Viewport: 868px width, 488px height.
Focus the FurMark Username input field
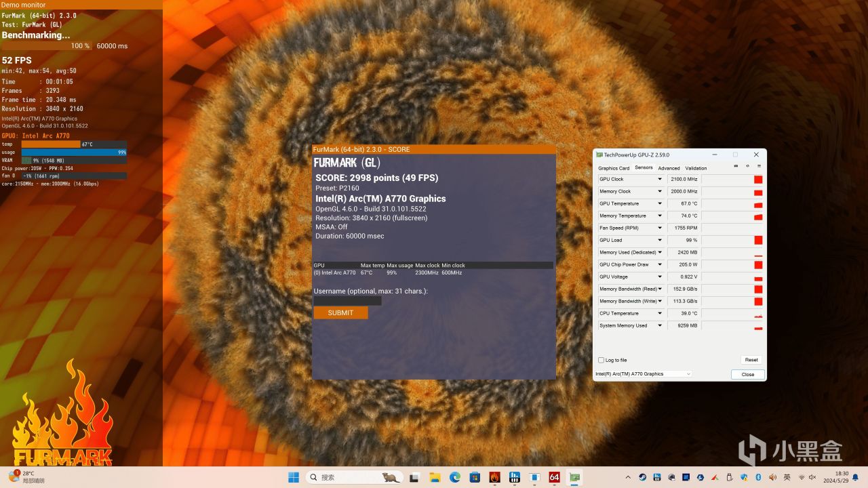tap(347, 300)
